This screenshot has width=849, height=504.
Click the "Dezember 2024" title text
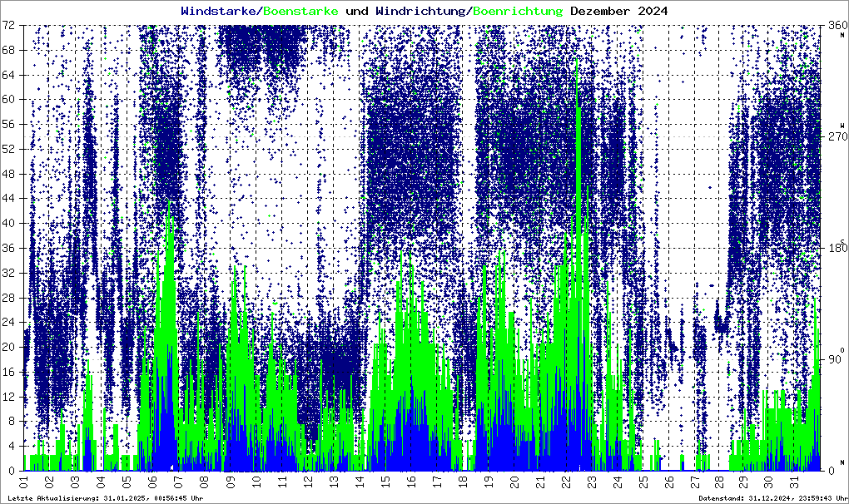618,11
